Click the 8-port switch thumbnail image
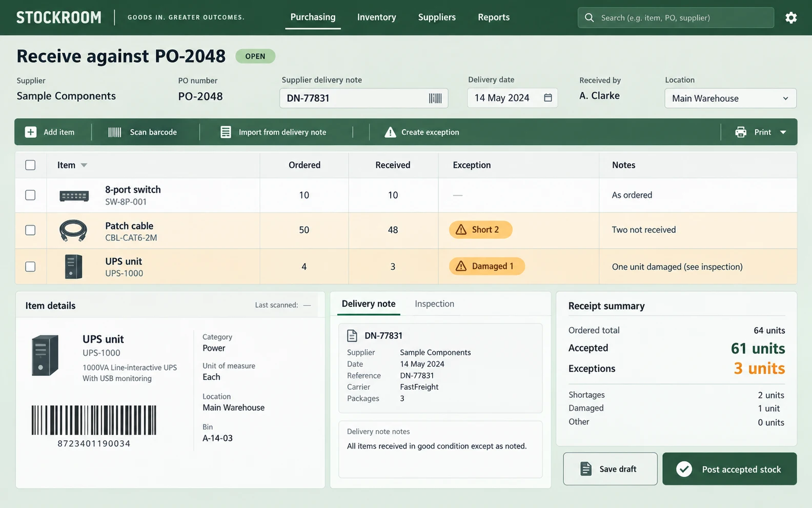The height and width of the screenshot is (508, 812). pos(74,195)
